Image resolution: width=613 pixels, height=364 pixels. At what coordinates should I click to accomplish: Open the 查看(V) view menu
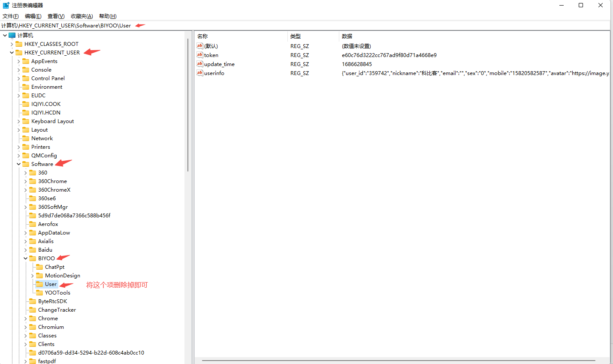tap(56, 16)
